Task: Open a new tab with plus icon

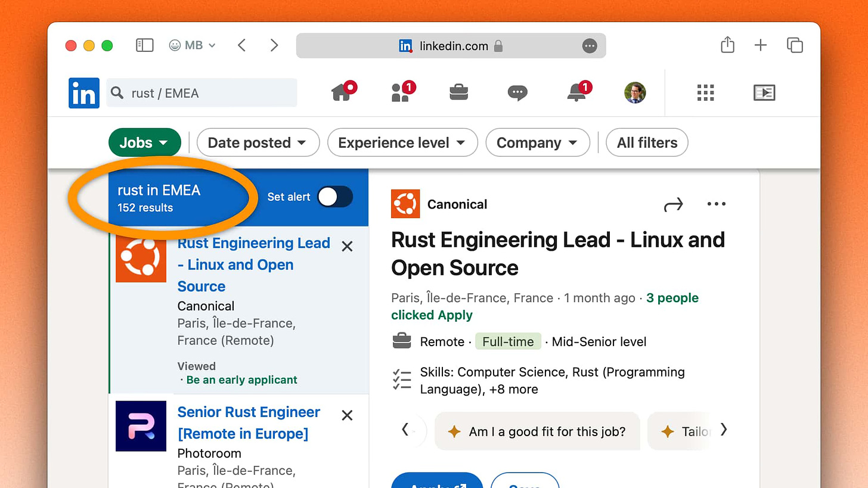Action: [761, 45]
